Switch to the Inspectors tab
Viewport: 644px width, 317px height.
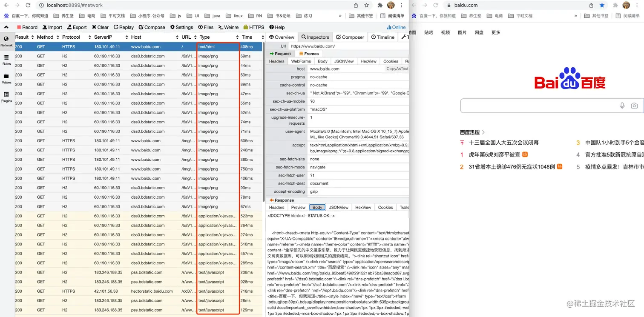click(x=315, y=37)
